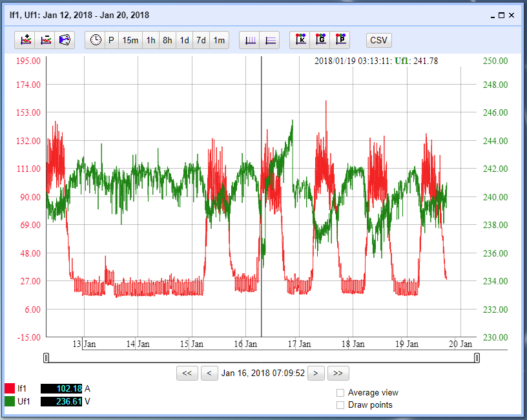Click the cursor readout Uf1: 241.78
527x420 pixels.
pyautogui.click(x=416, y=61)
